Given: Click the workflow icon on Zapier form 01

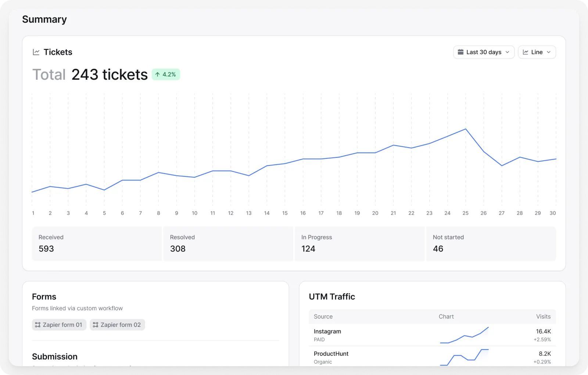Looking at the screenshot, I should click(37, 325).
